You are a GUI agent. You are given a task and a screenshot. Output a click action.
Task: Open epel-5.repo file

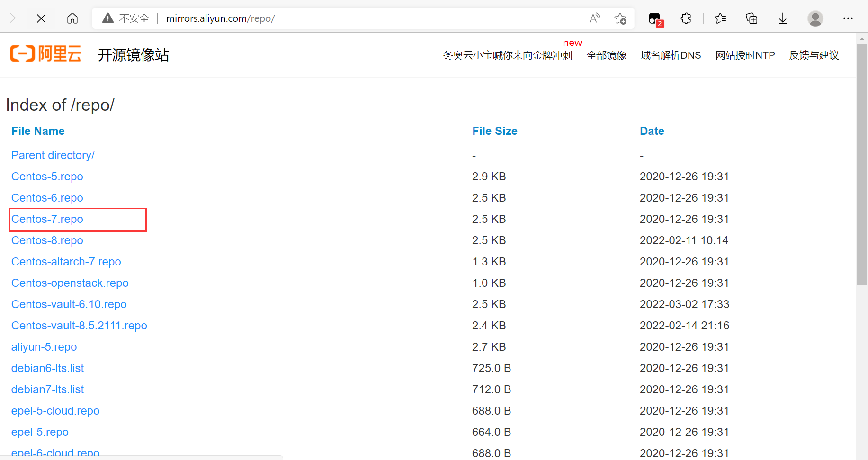click(x=40, y=432)
